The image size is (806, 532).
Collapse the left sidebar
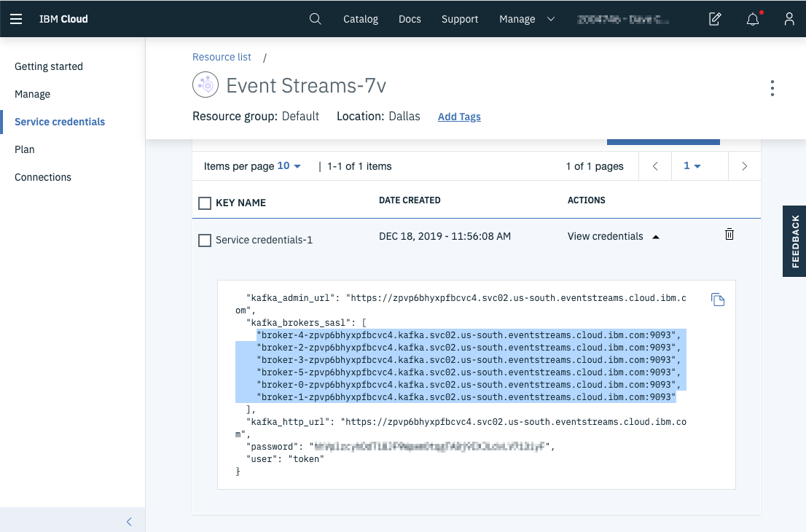(x=129, y=522)
